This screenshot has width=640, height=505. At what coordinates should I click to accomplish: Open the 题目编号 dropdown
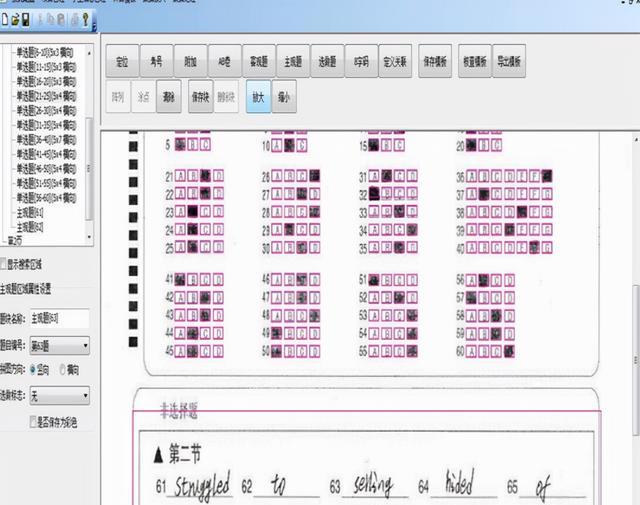60,346
